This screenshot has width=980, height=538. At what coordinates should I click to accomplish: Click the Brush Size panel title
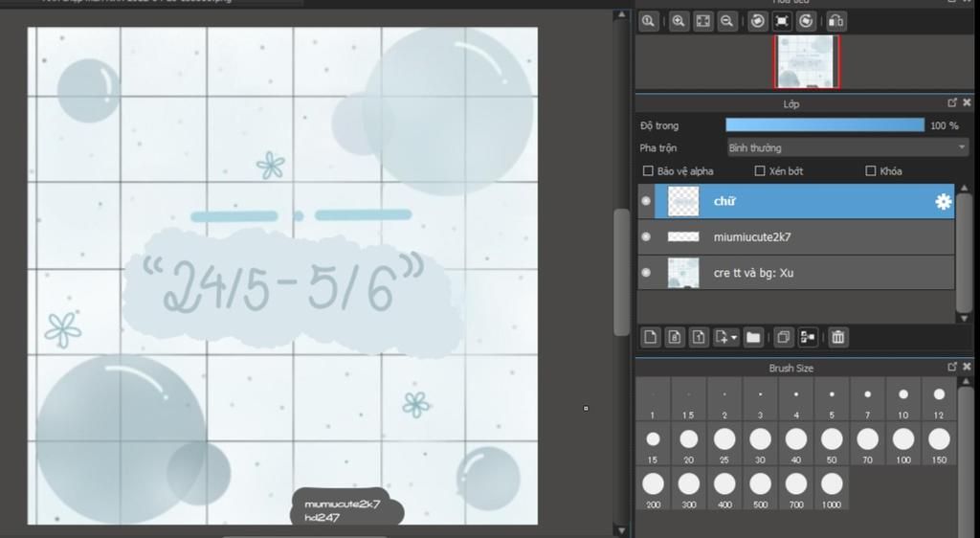(x=791, y=368)
